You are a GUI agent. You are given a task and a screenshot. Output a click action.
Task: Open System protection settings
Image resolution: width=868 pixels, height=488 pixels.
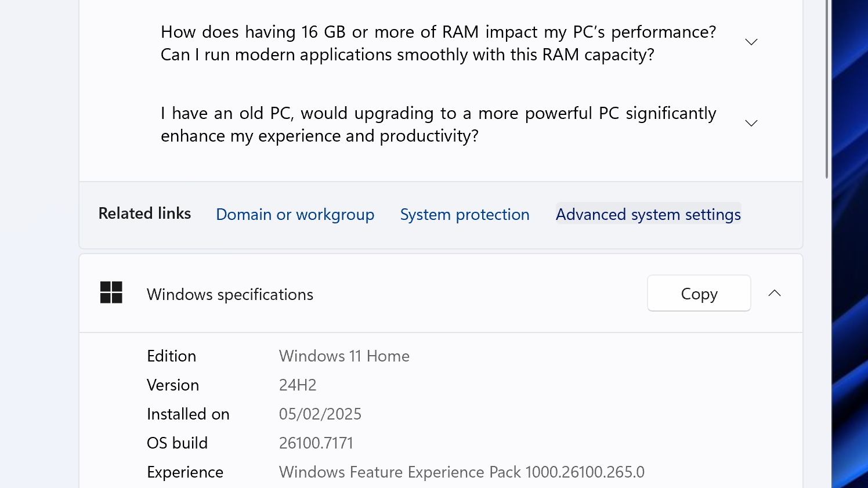tap(464, 214)
